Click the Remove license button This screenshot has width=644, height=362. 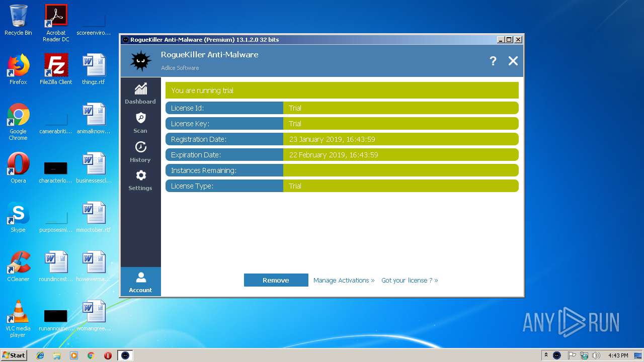tap(276, 280)
